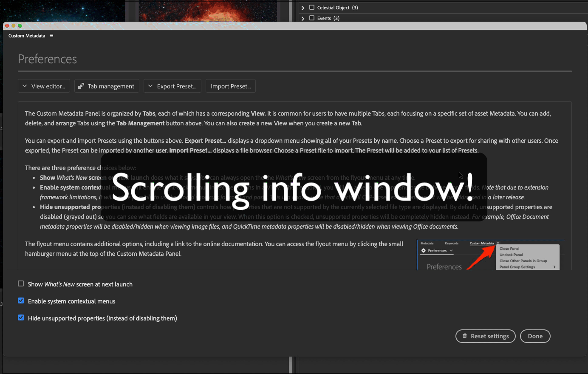This screenshot has height=374, width=588.
Task: Open the View editor dropdown
Action: pos(44,86)
